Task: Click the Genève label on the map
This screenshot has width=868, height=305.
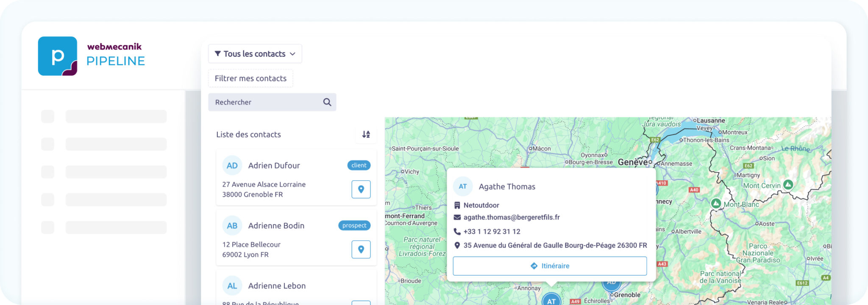Action: (632, 162)
